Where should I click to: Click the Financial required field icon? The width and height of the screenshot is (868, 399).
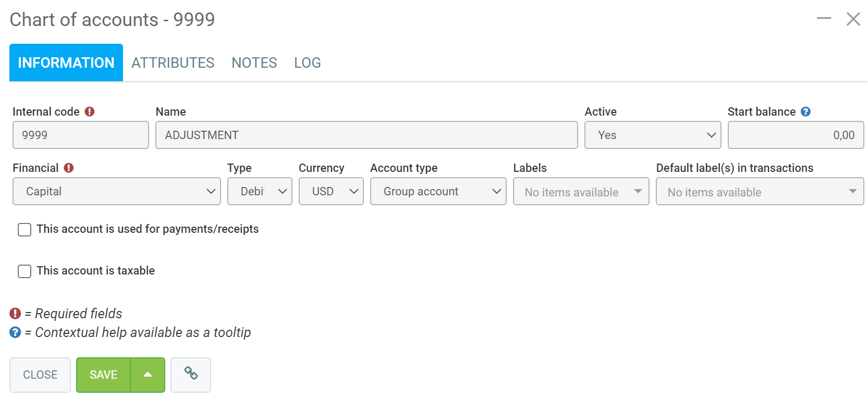coord(69,168)
